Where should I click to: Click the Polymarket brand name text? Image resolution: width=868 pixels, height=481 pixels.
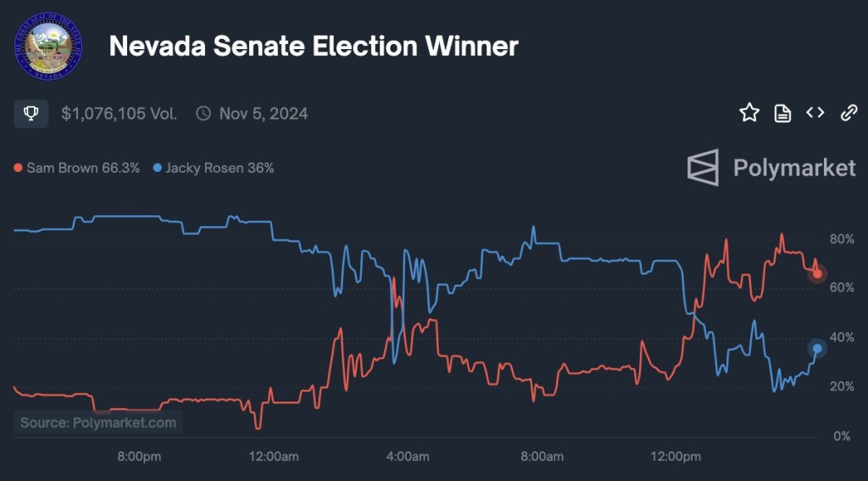(x=794, y=168)
